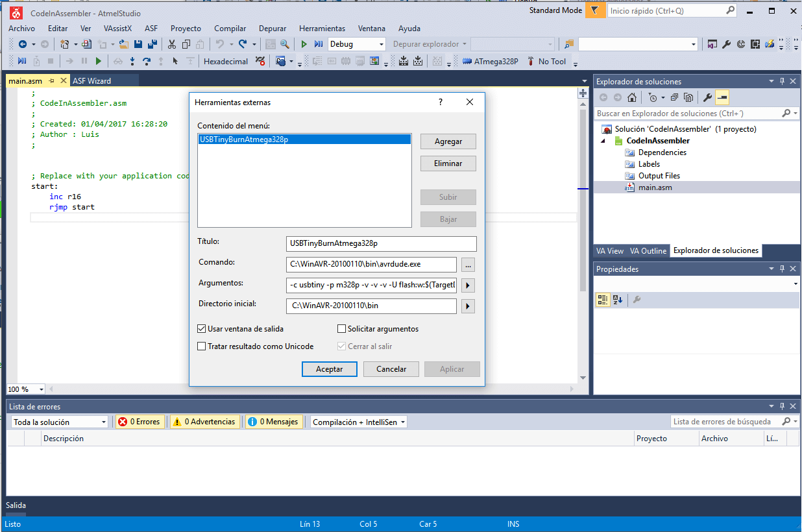
Task: Click the green Start Without Debugging play icon
Action: tap(304, 44)
